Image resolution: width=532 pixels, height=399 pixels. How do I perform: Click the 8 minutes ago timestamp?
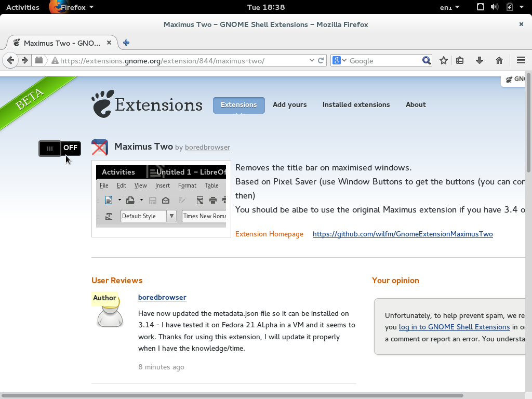(x=161, y=367)
